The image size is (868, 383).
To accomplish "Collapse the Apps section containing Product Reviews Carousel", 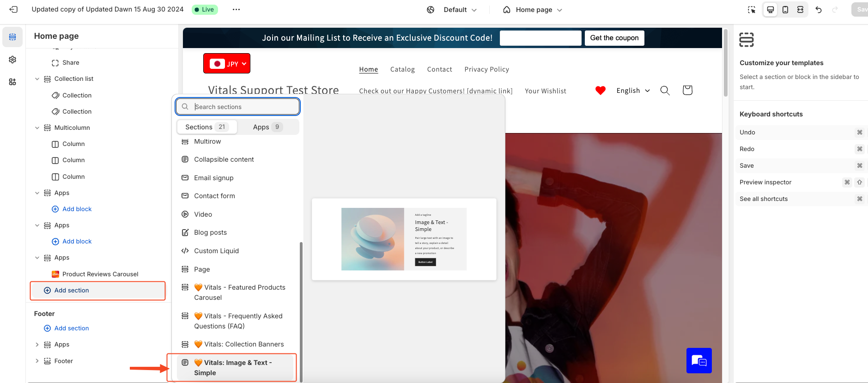I will [x=37, y=258].
